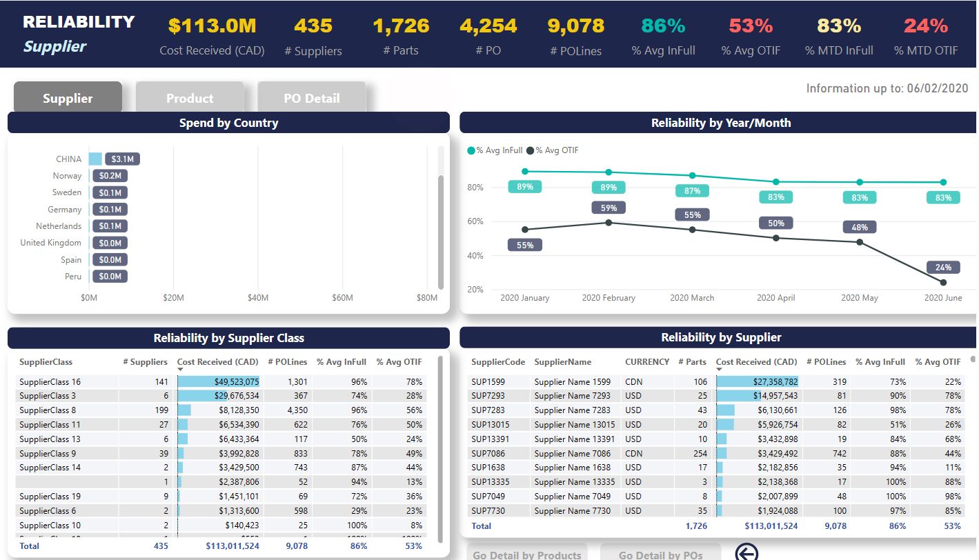
Task: Click Supplier Class table vertical scrollbar
Action: pos(441,448)
